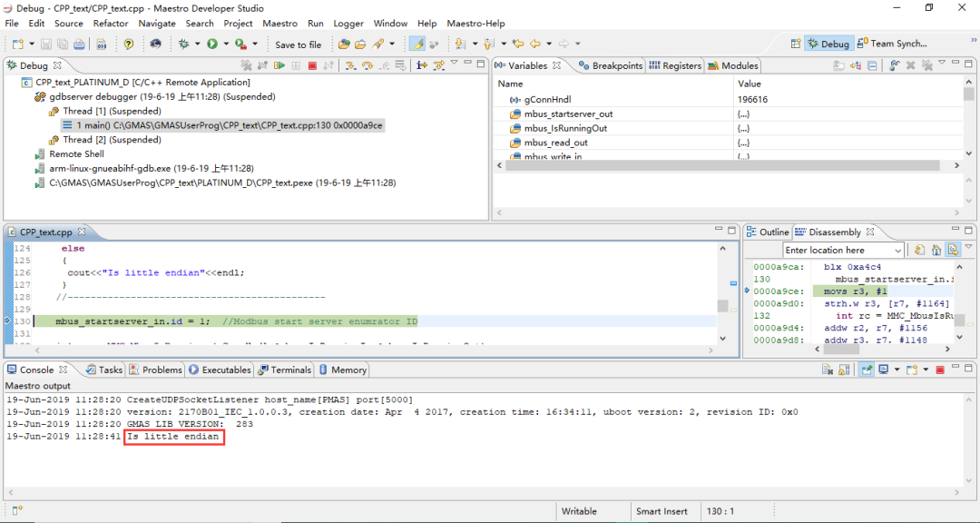Open the Refactor menu
Screen dimensions: 980x523
111,23
